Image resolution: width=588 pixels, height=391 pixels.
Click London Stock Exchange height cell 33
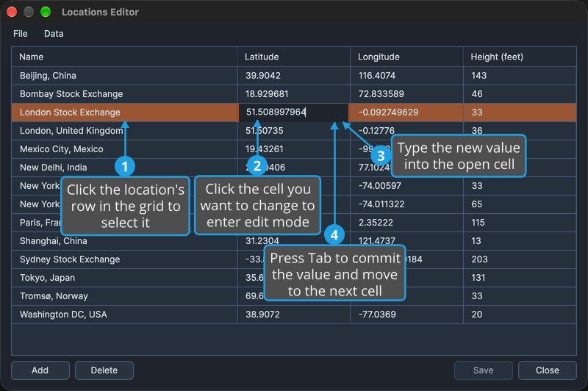520,112
